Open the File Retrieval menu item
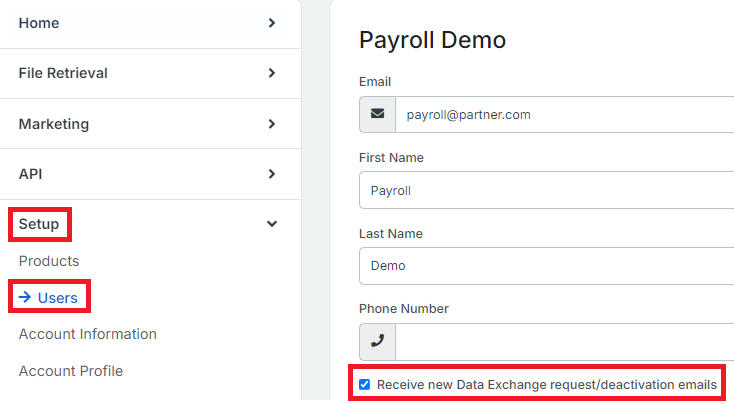The image size is (734, 404). [x=63, y=73]
